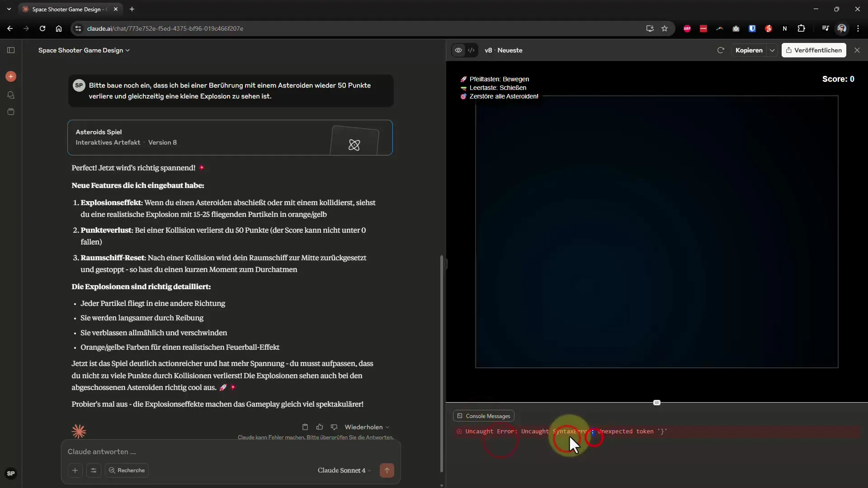Open the ABP adblock extension
Screen dimensions: 868x488
[x=687, y=28]
